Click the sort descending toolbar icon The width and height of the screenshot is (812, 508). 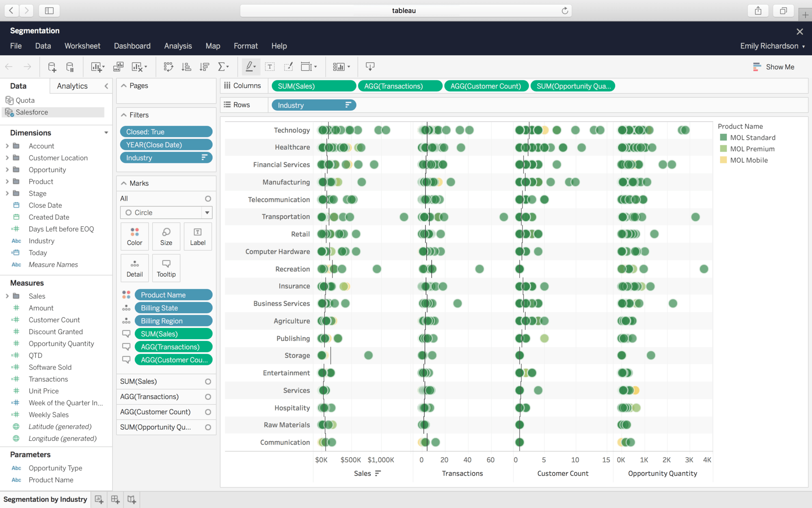click(204, 67)
